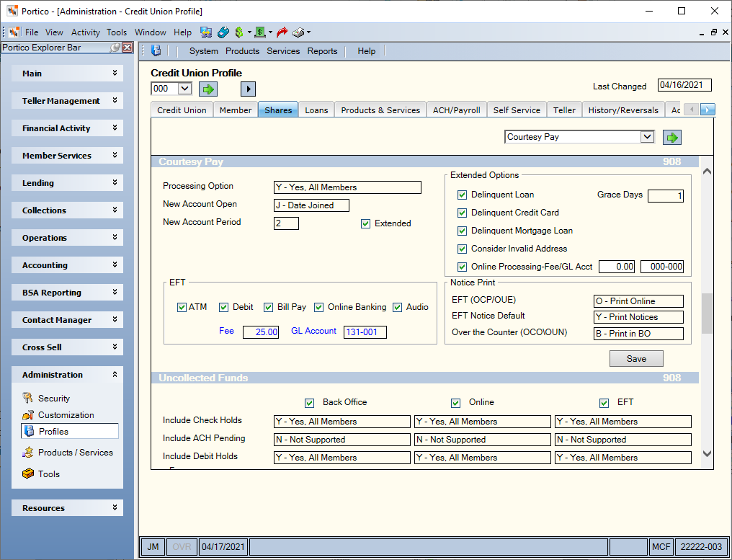732x560 pixels.
Task: Switch to the Loans tab
Action: (316, 110)
